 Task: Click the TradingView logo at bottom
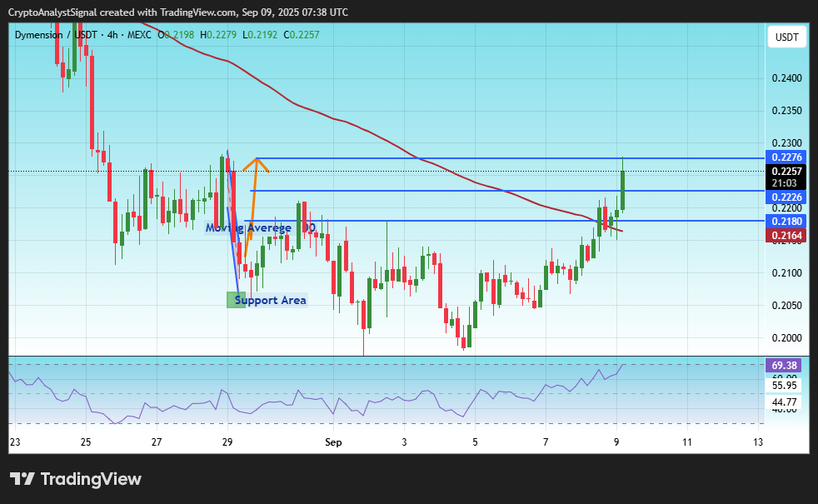click(76, 479)
